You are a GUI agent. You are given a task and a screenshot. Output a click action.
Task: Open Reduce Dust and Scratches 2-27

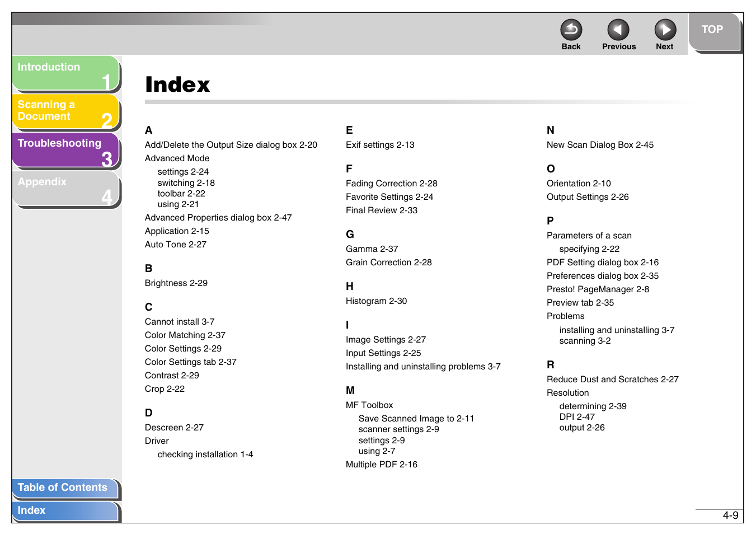coord(613,380)
